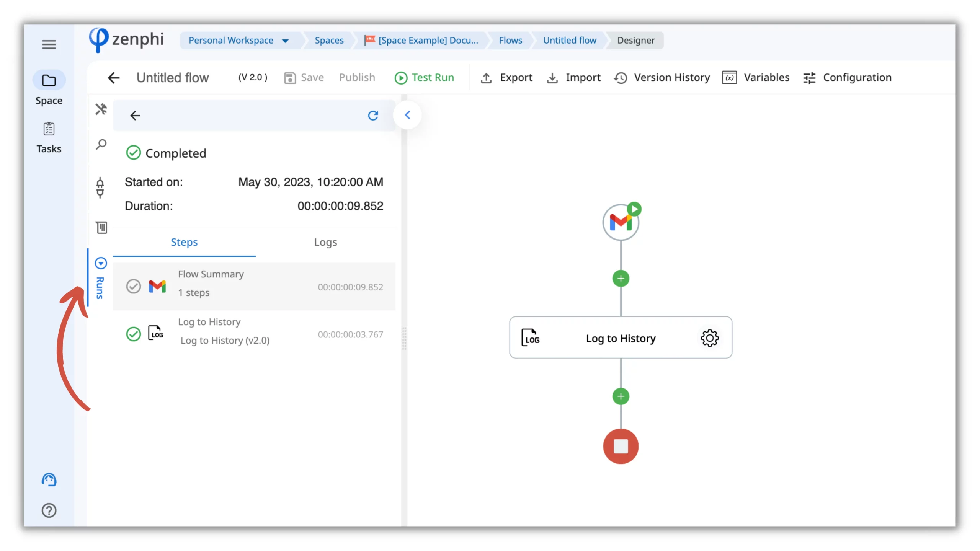The height and width of the screenshot is (551, 980).
Task: Click the Test Run button
Action: [x=424, y=78]
